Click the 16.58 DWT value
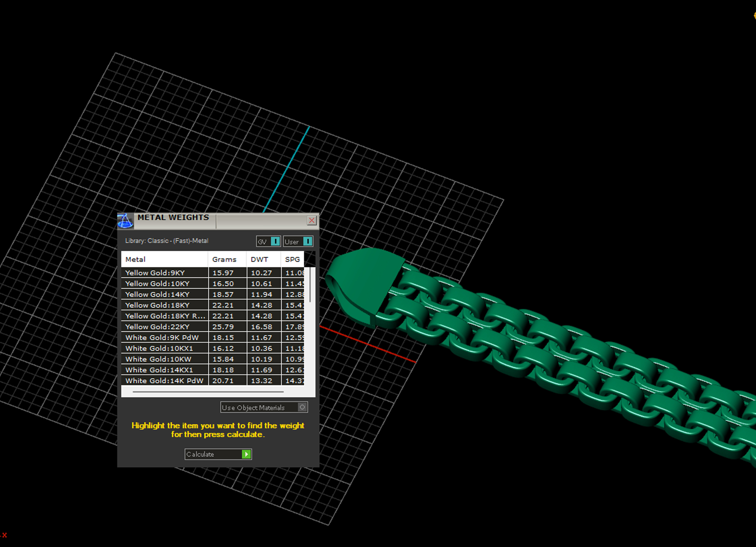The image size is (756, 547). click(x=261, y=327)
